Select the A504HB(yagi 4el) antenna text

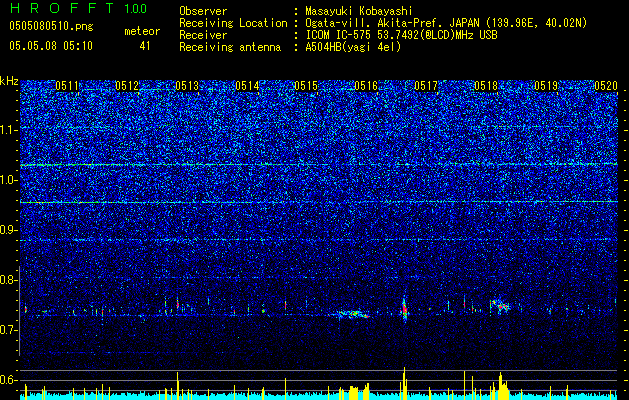[353, 47]
